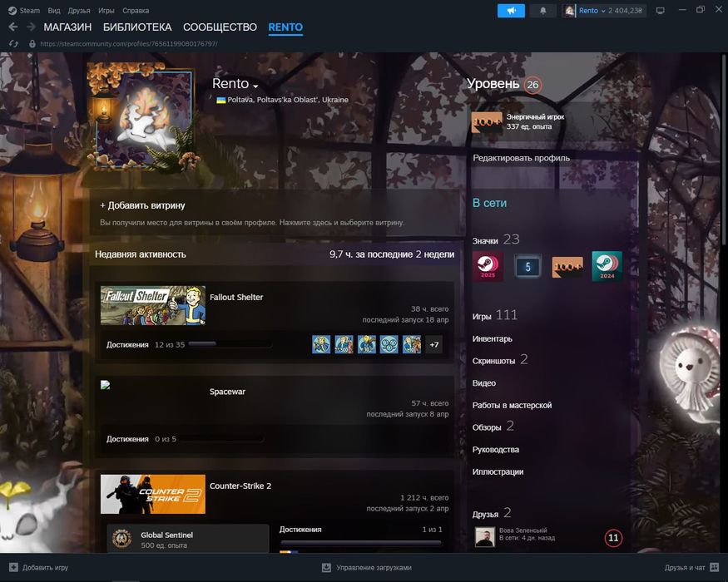Open the Rento profile avatar
Screen dimensions: 728x582
click(x=145, y=119)
